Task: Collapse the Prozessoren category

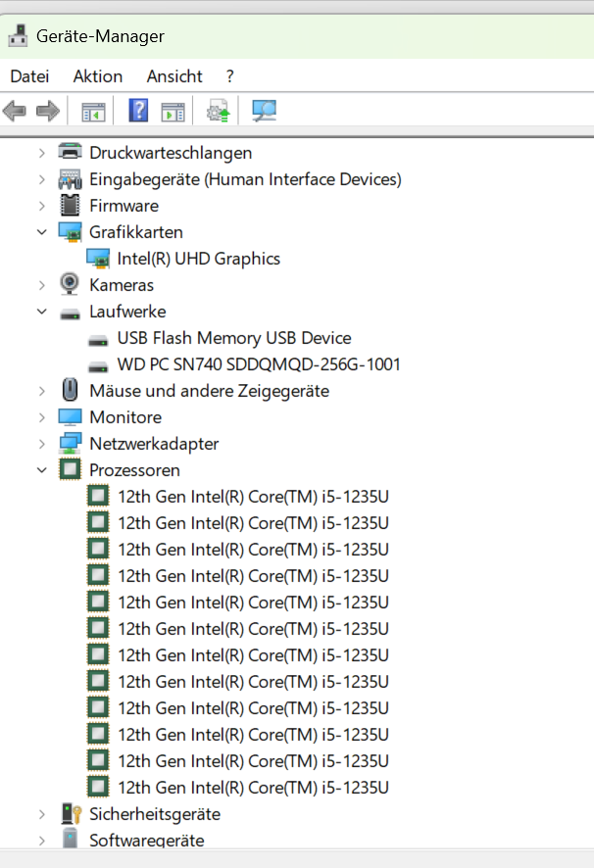Action: [42, 470]
